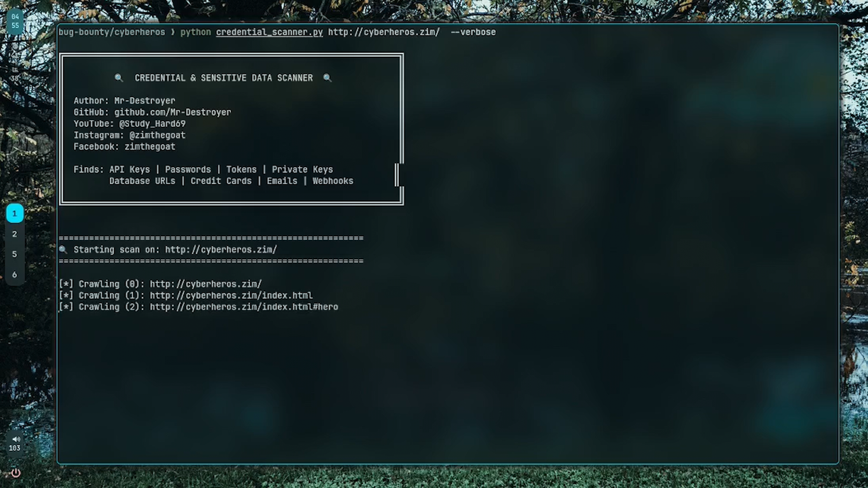
Task: Click the http://cyberheros.zim/ URL in the command line
Action: [384, 32]
